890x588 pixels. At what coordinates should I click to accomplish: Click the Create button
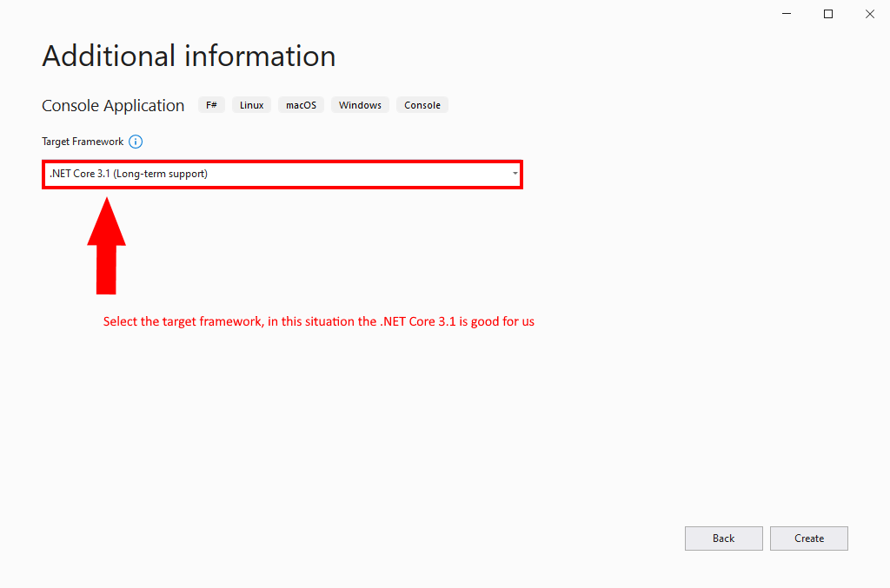pyautogui.click(x=809, y=538)
